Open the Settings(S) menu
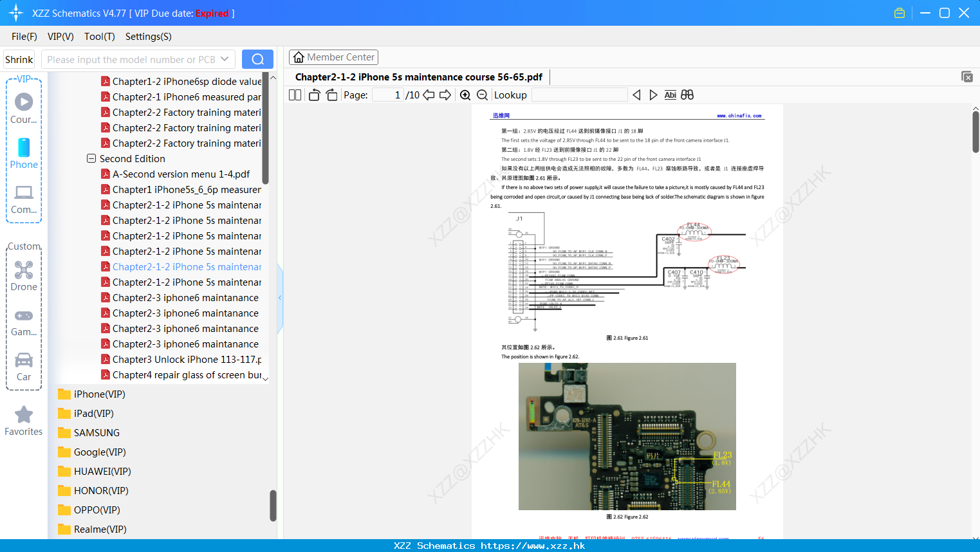Viewport: 980px width, 552px height. point(149,36)
